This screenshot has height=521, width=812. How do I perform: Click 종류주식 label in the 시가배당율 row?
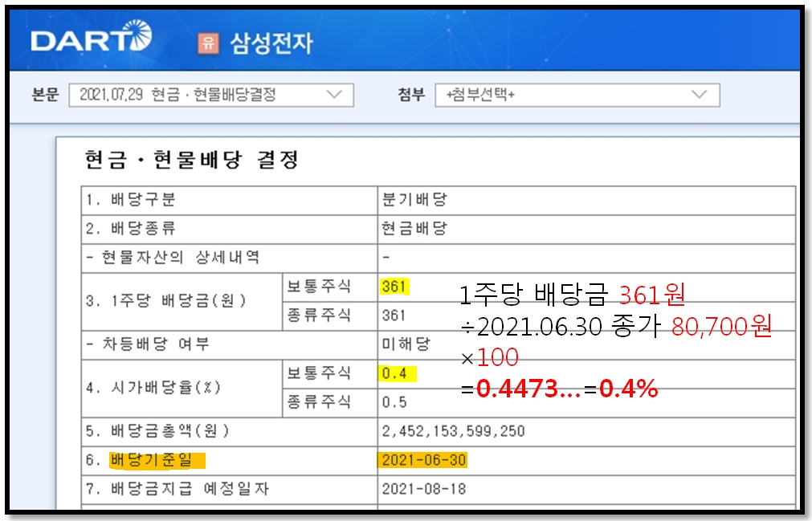(x=319, y=402)
